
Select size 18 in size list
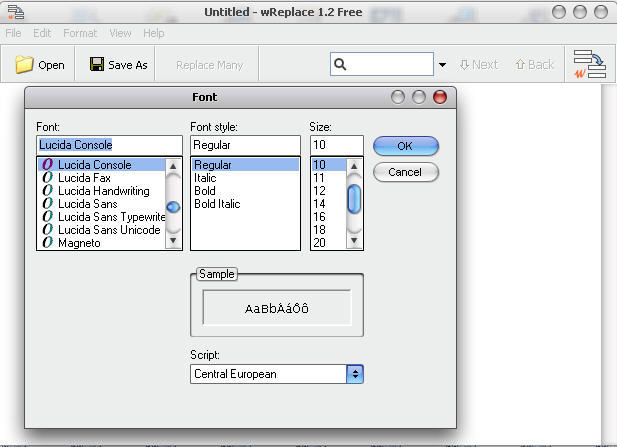(329, 229)
